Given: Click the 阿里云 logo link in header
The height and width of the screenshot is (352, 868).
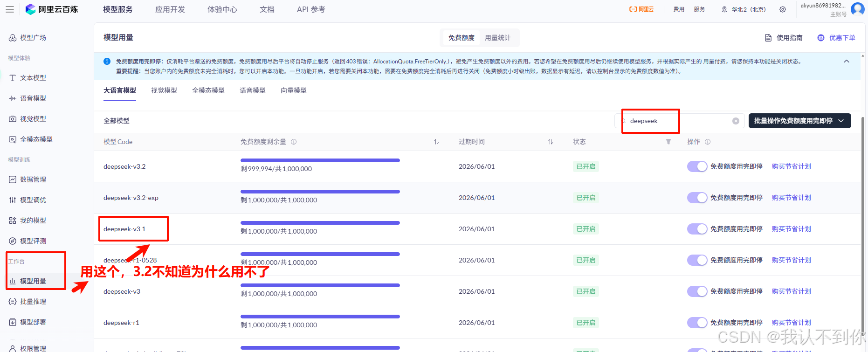Looking at the screenshot, I should 641,9.
